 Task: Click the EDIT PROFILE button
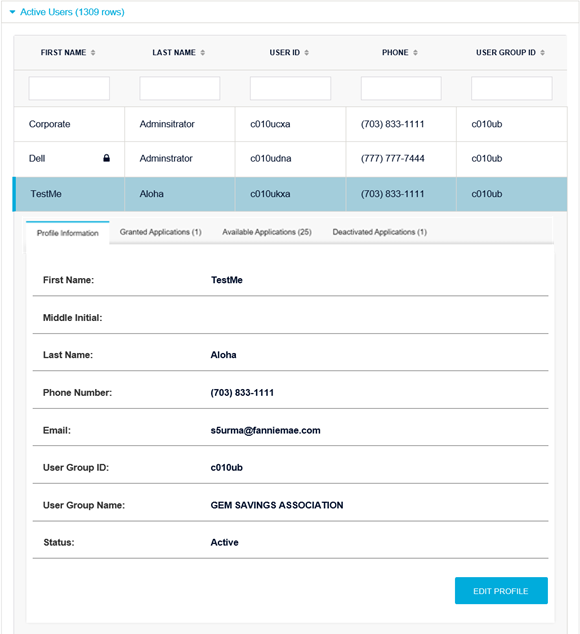click(x=501, y=591)
